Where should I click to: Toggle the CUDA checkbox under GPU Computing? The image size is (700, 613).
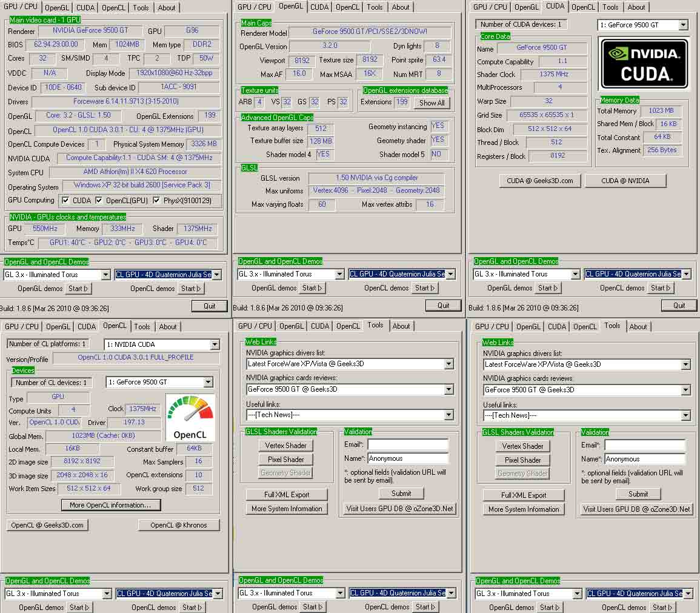point(65,201)
